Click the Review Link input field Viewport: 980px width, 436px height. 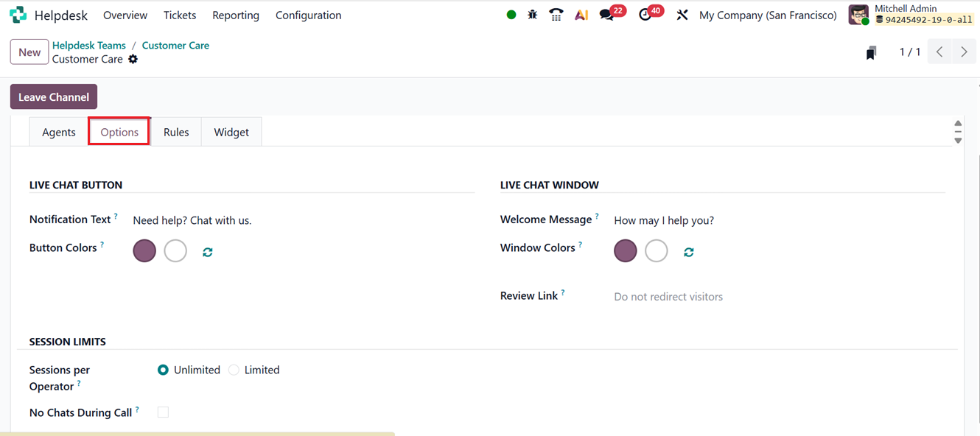[779, 297]
